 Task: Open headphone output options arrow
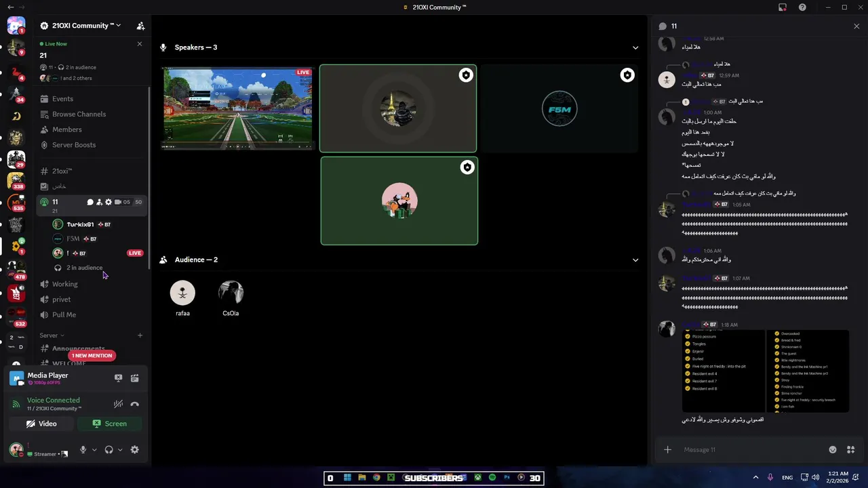click(120, 449)
